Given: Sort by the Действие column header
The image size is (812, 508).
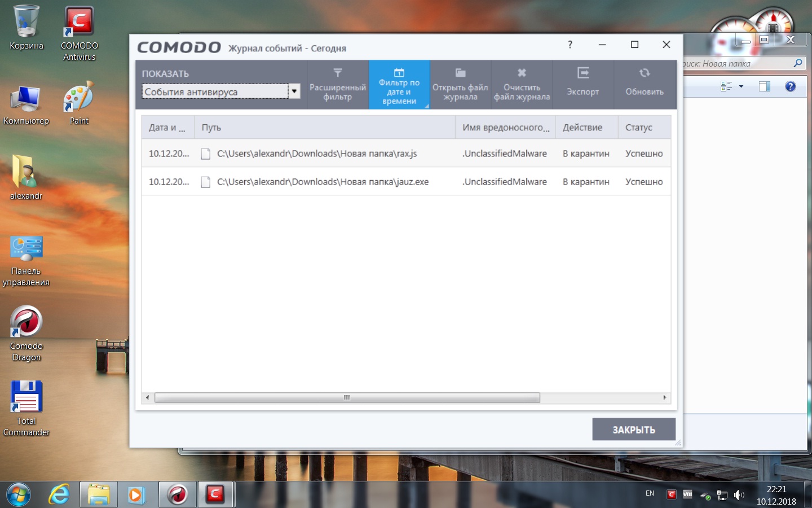Looking at the screenshot, I should pyautogui.click(x=586, y=128).
